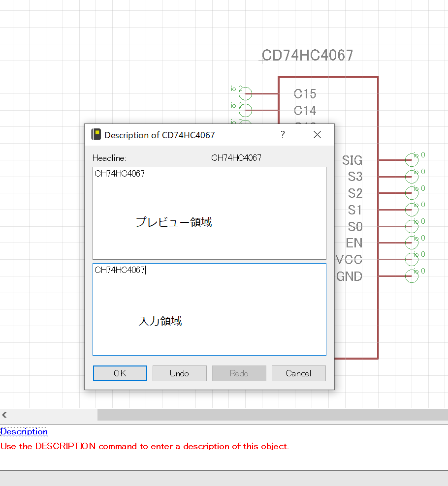Focus the description text entry area

pos(209,309)
